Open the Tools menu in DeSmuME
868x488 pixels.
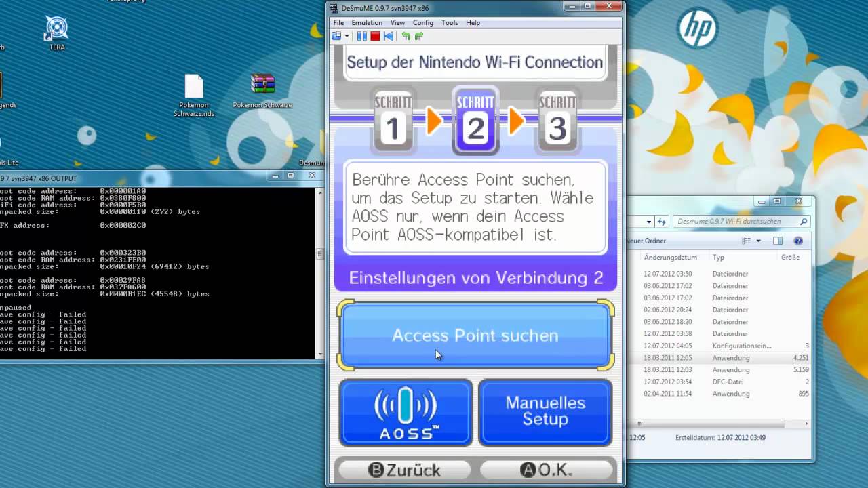(450, 22)
